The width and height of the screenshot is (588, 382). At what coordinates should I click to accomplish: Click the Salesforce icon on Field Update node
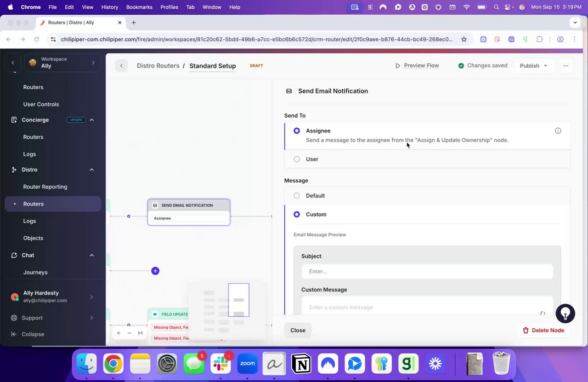coord(155,314)
